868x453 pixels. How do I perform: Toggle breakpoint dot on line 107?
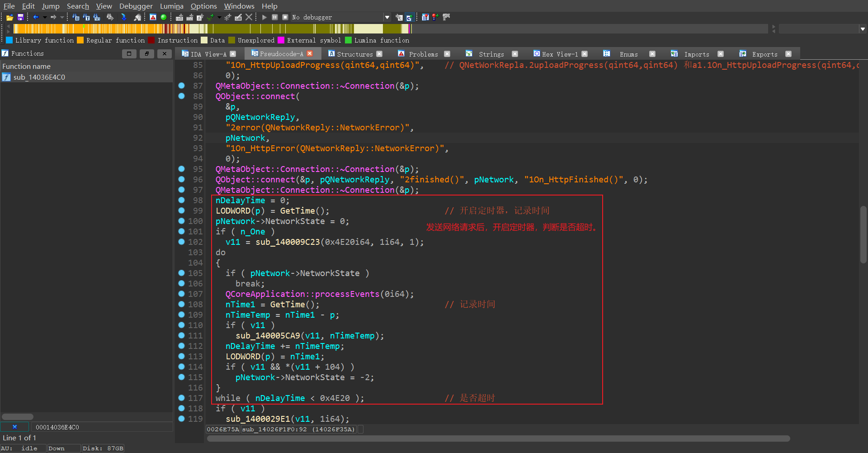point(181,294)
